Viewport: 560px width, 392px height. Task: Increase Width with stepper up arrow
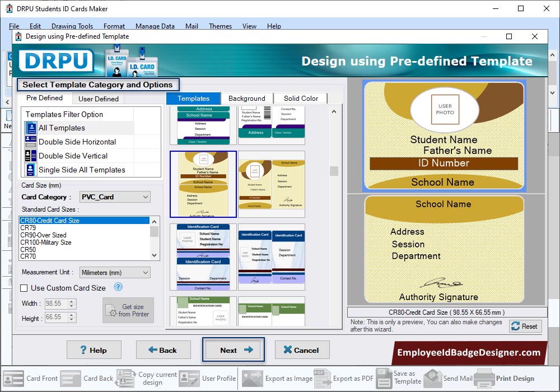coord(72,301)
